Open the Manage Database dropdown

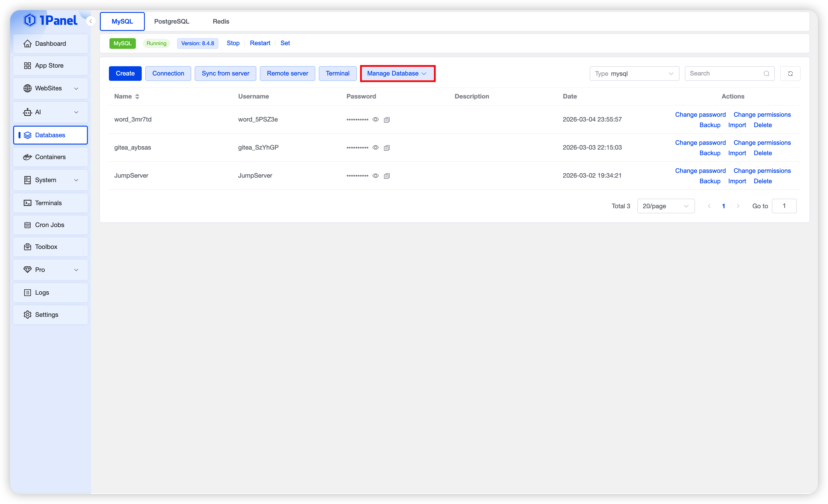(x=397, y=73)
